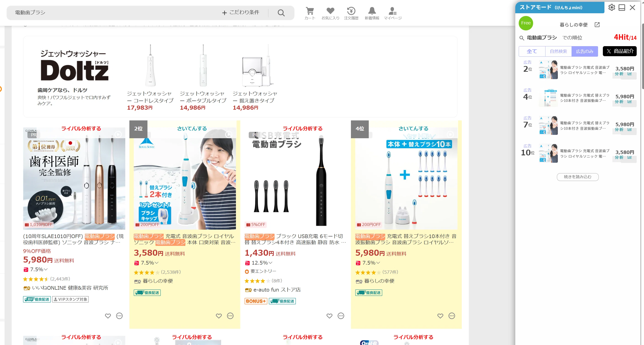The image size is (644, 345).
Task: Click 続きを読み込む load more button
Action: pos(577,177)
